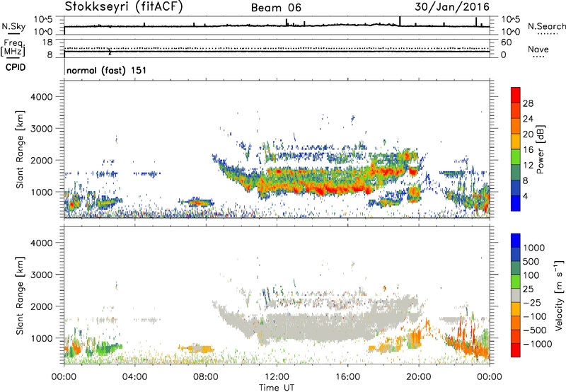This screenshot has width=566, height=392.
Task: Select the 500 label on velocity colorbar
Action: 531,262
